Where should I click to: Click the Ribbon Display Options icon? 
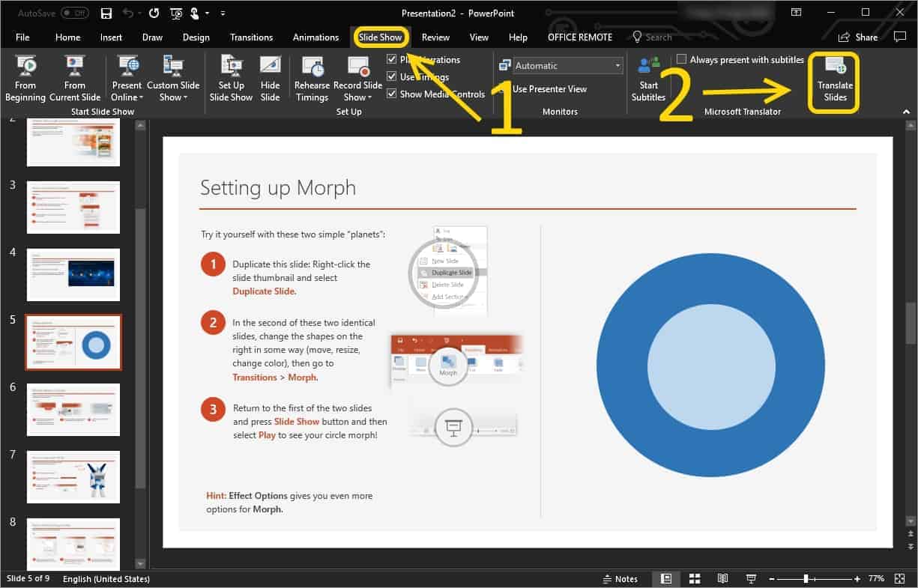pos(796,13)
